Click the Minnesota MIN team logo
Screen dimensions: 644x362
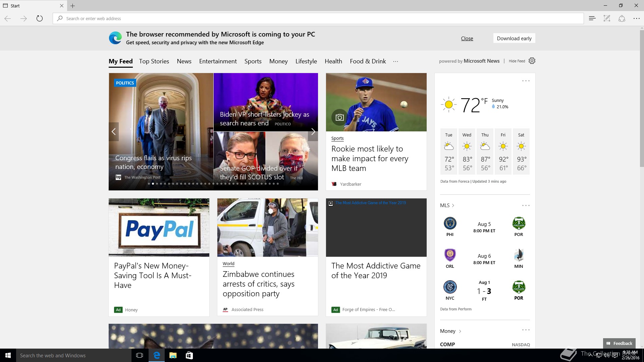pyautogui.click(x=519, y=255)
